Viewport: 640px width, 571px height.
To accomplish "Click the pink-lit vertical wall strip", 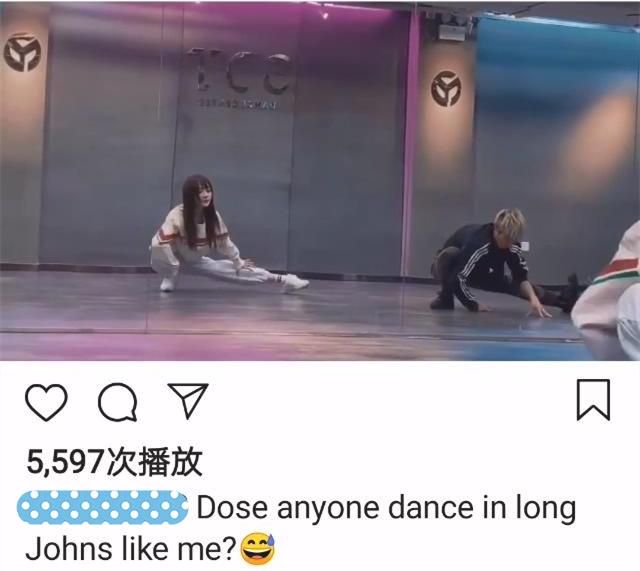I will click(410, 143).
